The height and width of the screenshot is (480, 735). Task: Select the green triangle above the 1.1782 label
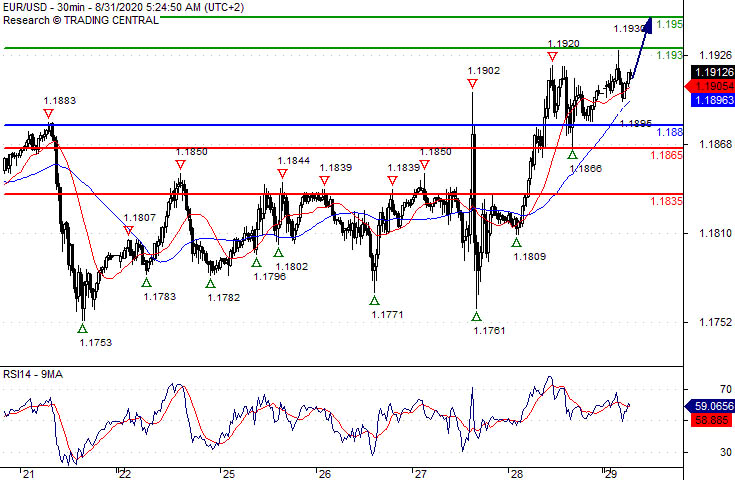coord(210,283)
